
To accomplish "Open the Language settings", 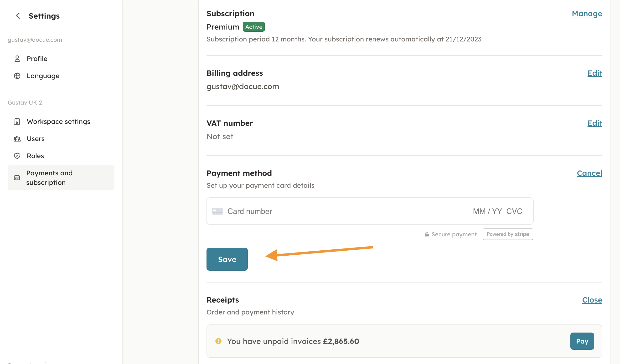I will [x=43, y=76].
